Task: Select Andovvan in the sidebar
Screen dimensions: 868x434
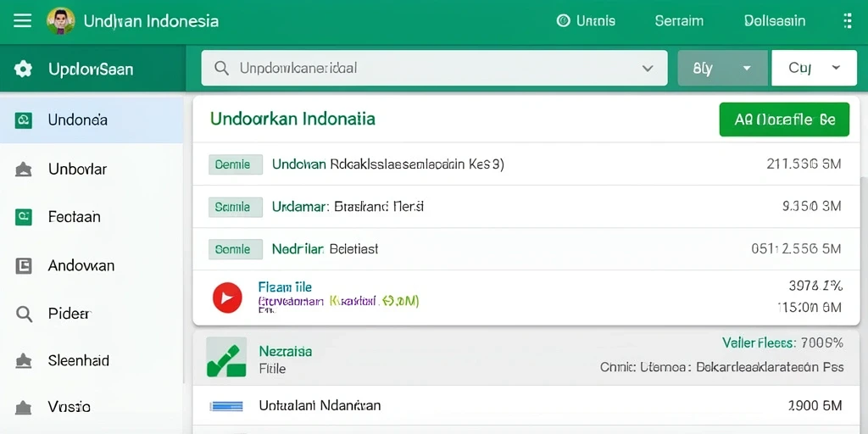Action: 92,265
